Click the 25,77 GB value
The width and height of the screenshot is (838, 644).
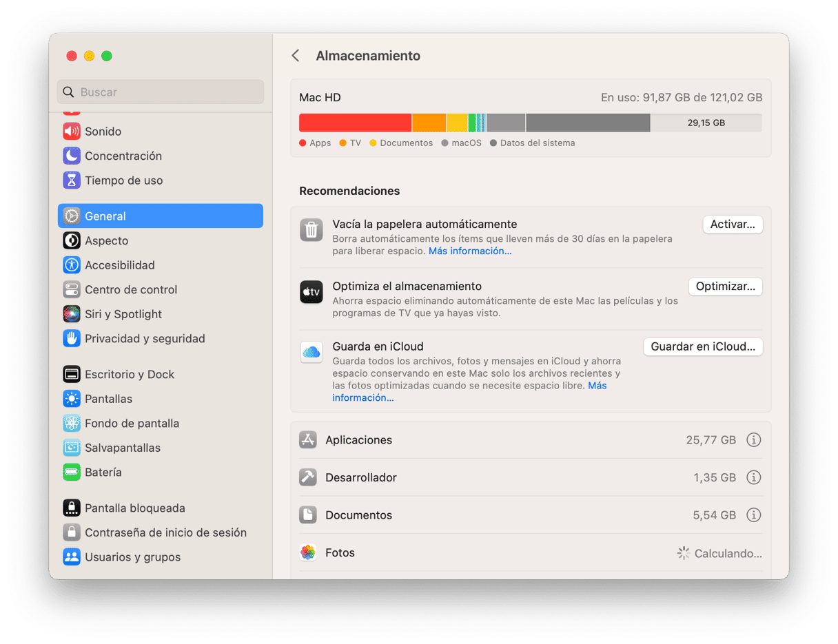pos(711,439)
